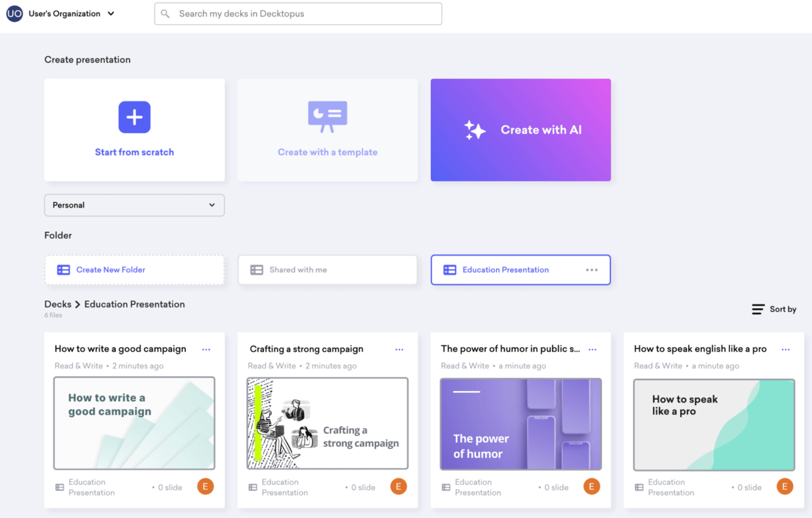Go to Decks breadcrumb
Image resolution: width=812 pixels, height=518 pixels.
point(58,304)
